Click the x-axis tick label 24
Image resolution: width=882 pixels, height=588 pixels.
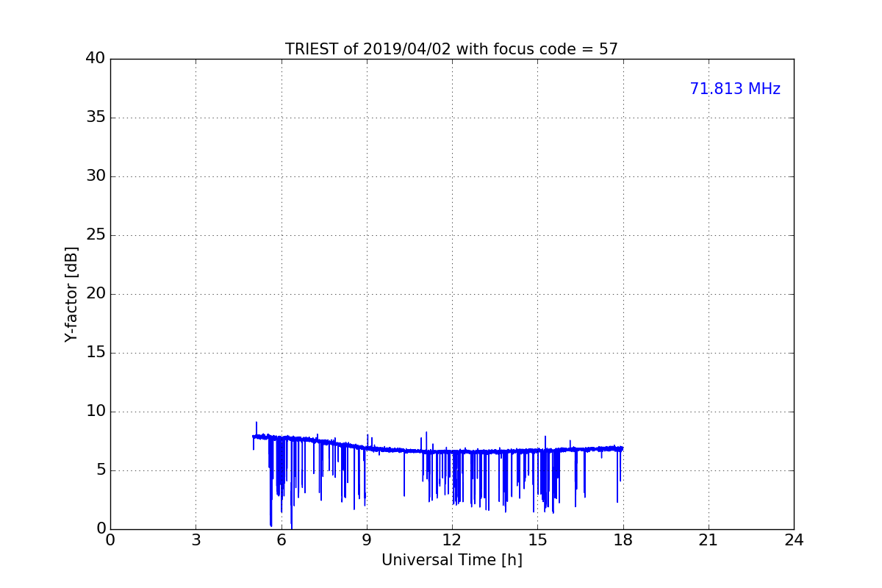coord(794,540)
